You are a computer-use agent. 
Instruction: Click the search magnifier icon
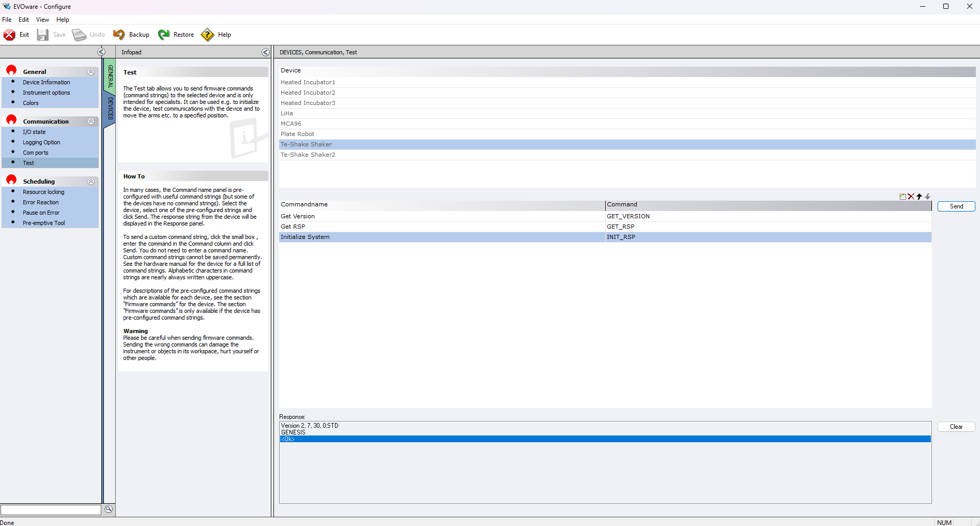(x=109, y=509)
